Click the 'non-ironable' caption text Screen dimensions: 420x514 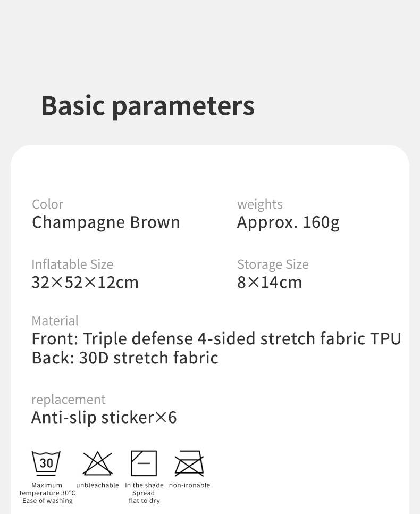[x=189, y=485]
